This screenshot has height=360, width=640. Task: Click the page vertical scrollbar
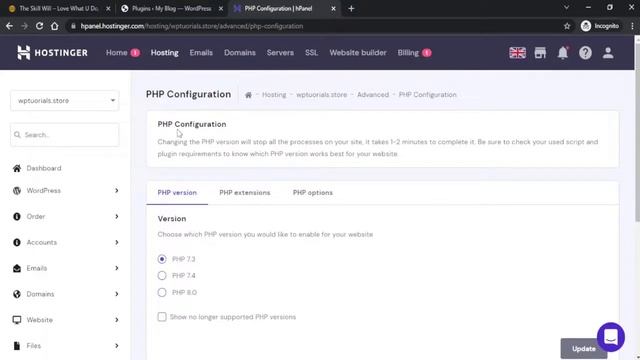click(x=637, y=131)
